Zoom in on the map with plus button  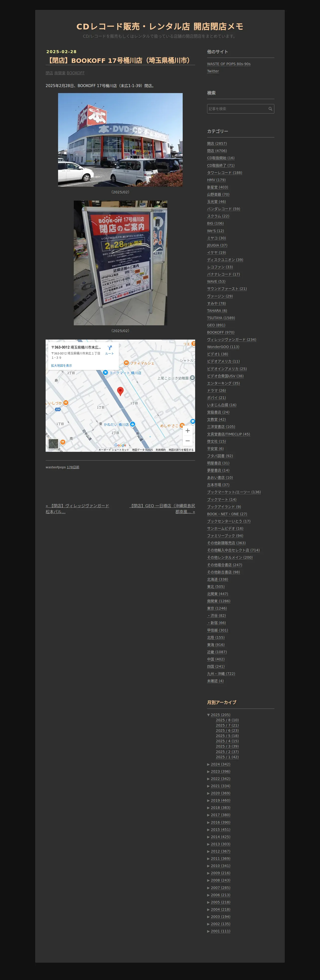click(x=187, y=431)
